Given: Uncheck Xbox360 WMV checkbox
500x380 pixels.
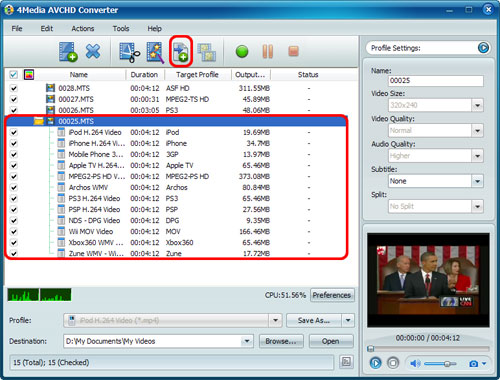Looking at the screenshot, I should (x=14, y=242).
